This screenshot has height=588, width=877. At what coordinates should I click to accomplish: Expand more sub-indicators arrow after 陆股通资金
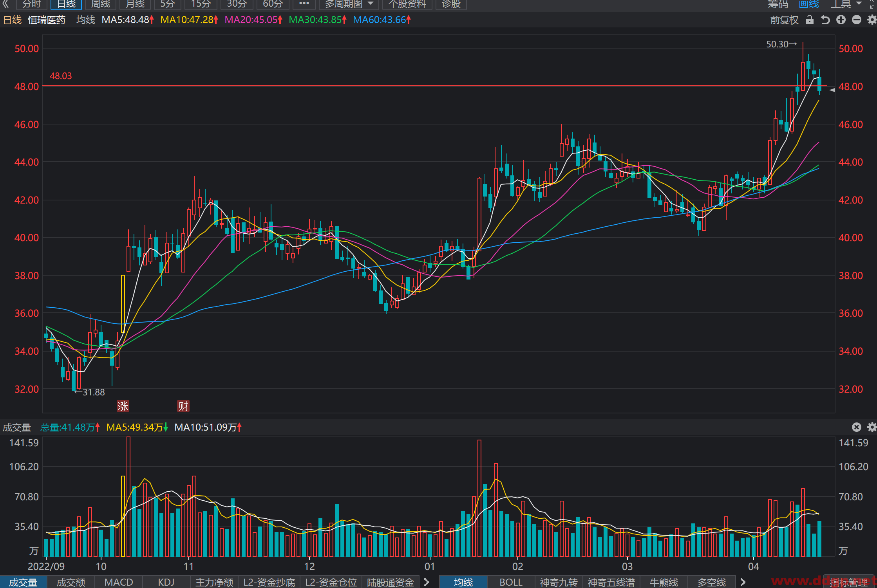click(427, 582)
